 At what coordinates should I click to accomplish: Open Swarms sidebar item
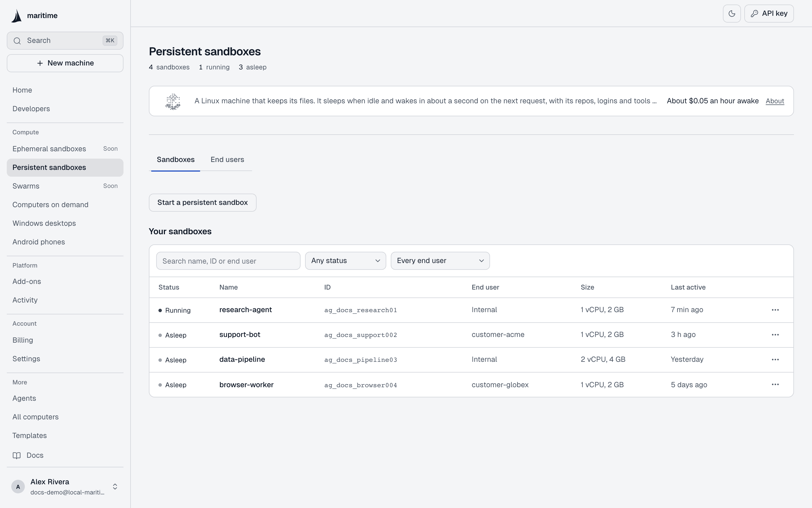(65, 186)
